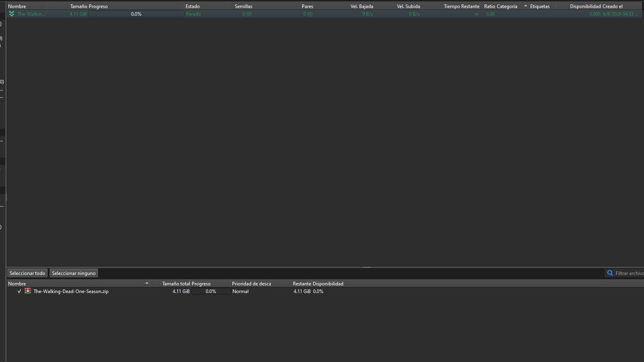
Task: Click the sort arrow in the files Nombre header
Action: coord(147,283)
